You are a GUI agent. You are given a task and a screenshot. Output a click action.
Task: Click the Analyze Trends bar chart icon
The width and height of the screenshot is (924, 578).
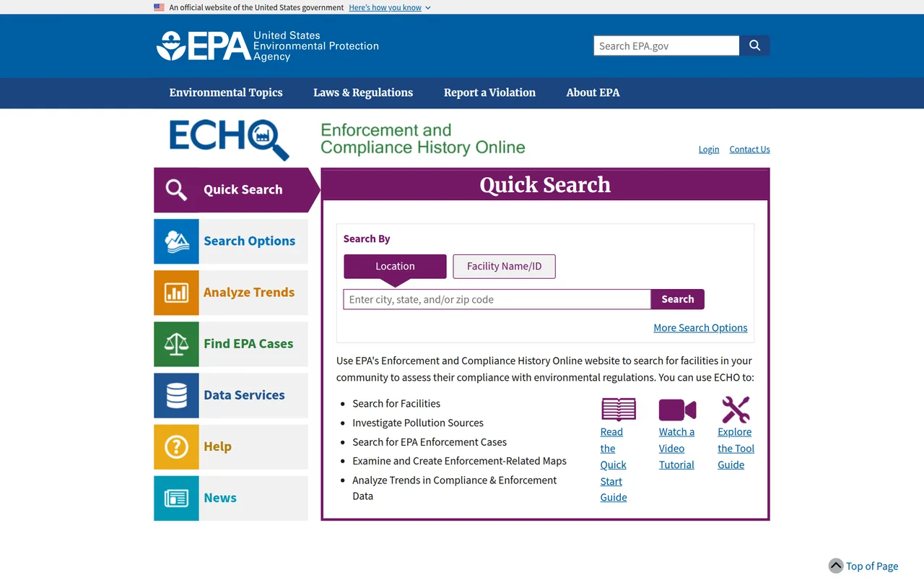[176, 293]
